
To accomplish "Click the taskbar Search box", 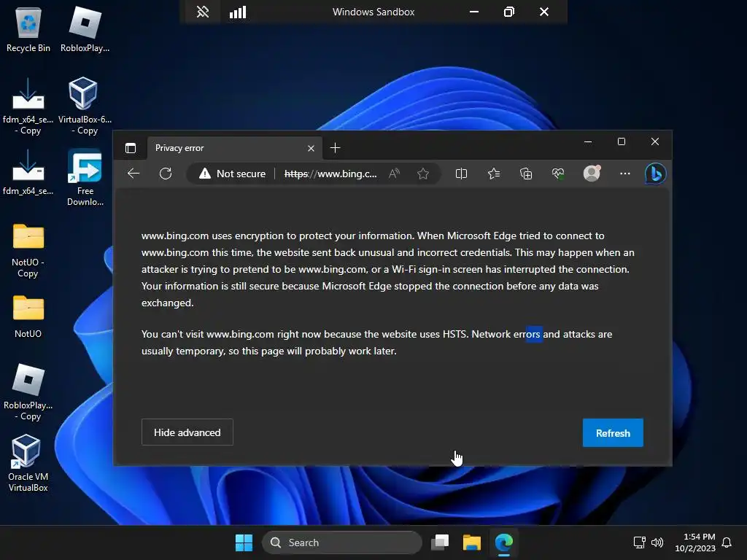I will click(342, 542).
